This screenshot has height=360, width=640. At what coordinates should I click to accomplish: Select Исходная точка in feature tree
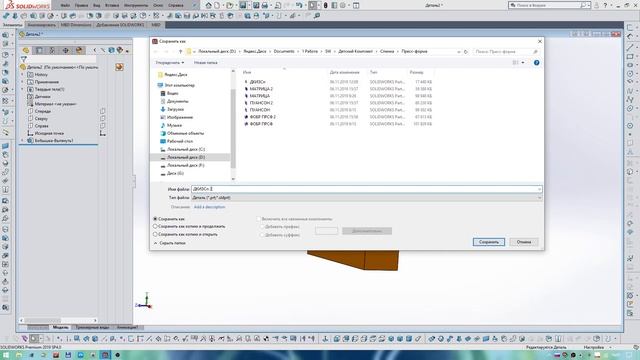49,133
